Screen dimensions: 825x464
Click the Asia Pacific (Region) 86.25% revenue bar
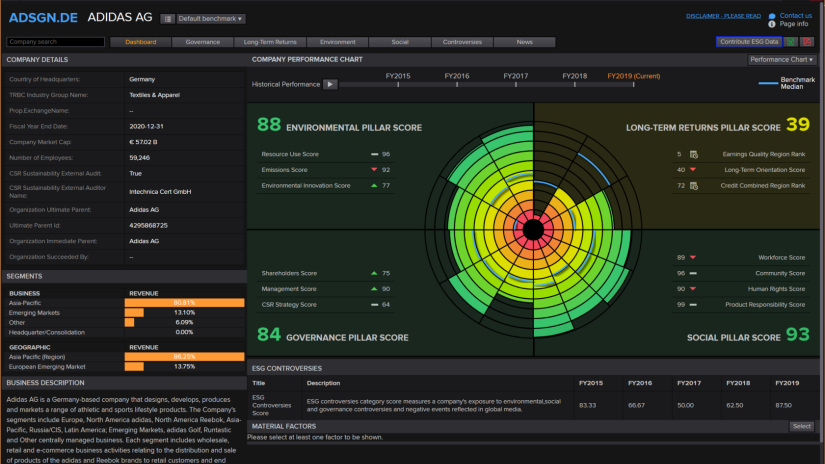click(184, 357)
